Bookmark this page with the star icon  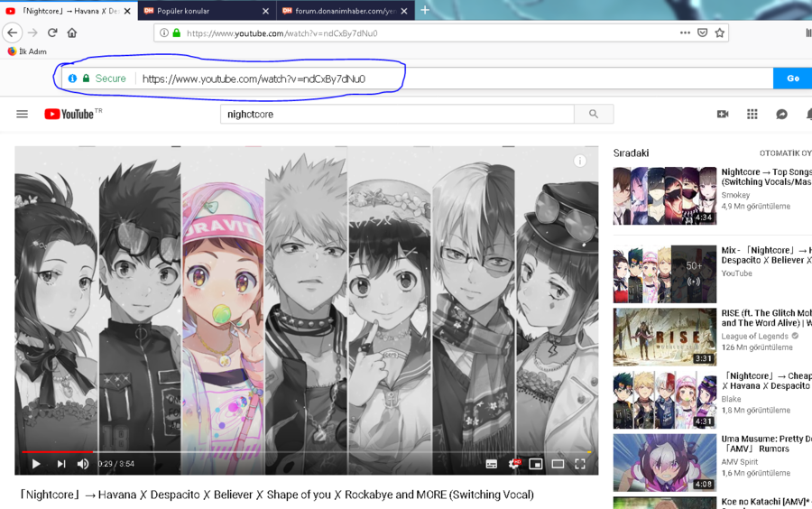point(719,32)
